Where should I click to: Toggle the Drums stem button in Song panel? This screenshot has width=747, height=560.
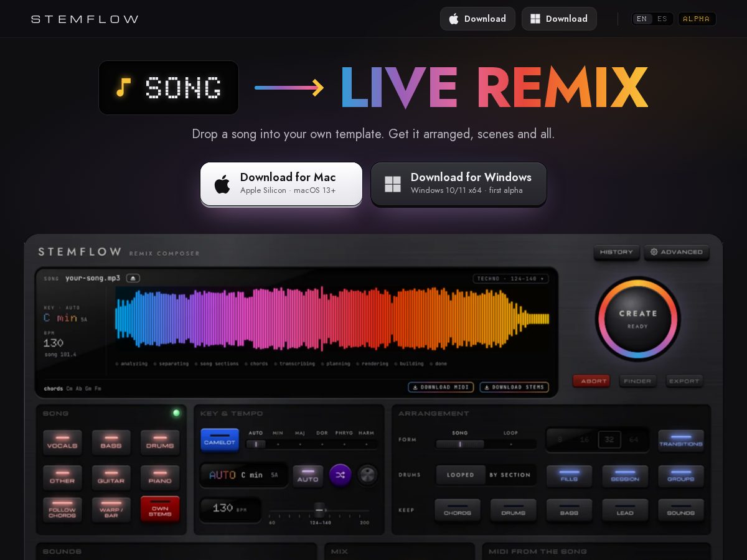coord(160,442)
